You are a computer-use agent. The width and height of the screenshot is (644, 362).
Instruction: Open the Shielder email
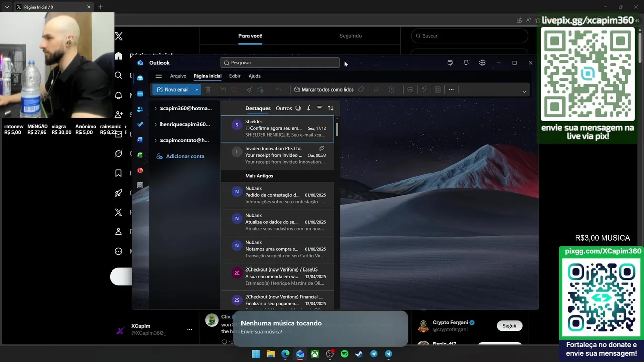point(277,129)
